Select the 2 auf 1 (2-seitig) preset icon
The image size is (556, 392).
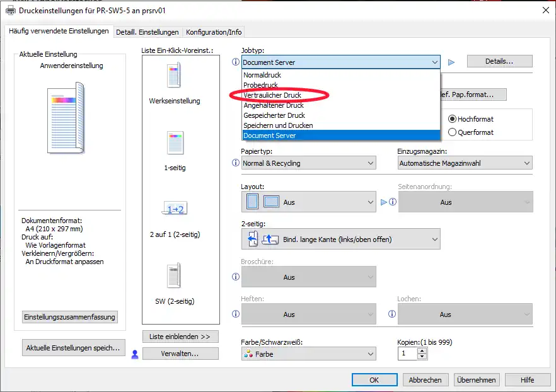tap(175, 209)
